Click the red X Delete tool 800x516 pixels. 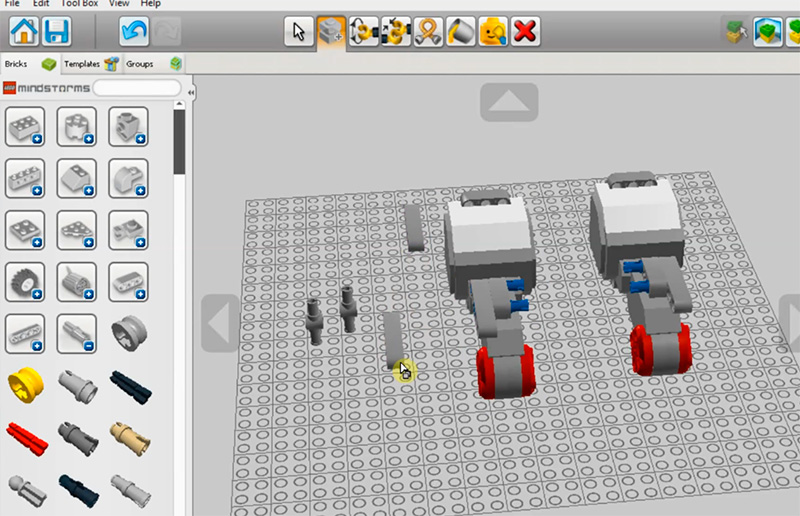pos(524,31)
